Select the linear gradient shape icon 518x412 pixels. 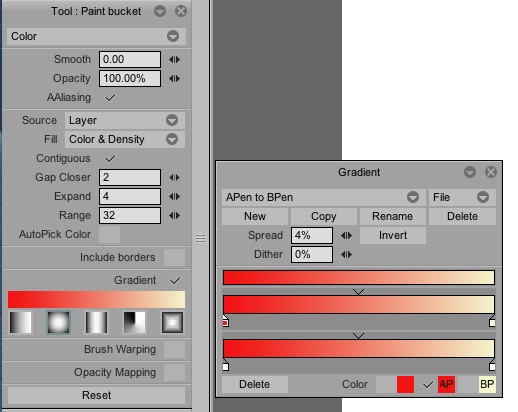(20, 322)
